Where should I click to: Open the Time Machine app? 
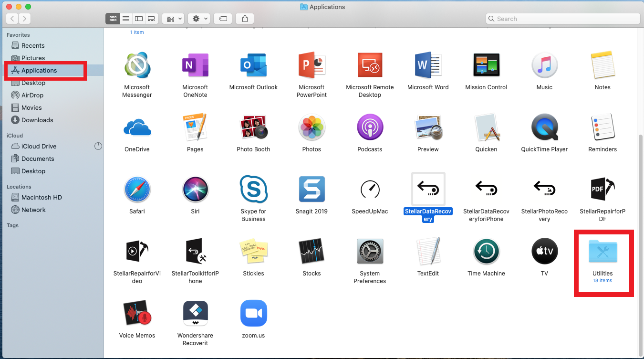coord(486,252)
